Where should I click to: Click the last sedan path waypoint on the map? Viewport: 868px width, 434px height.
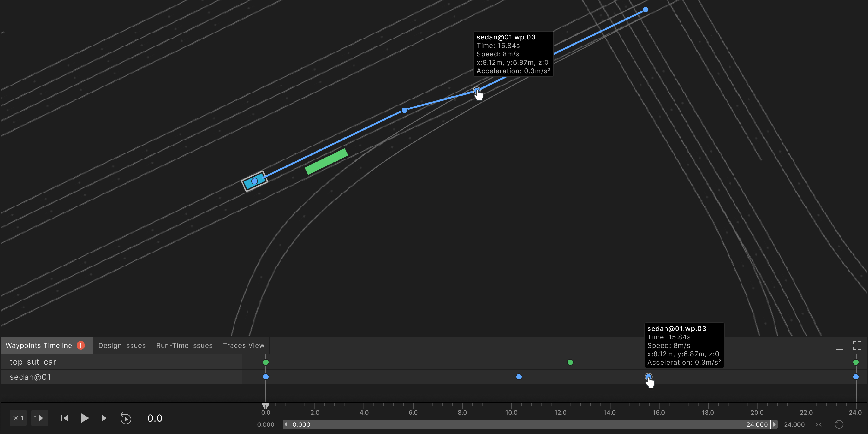645,10
